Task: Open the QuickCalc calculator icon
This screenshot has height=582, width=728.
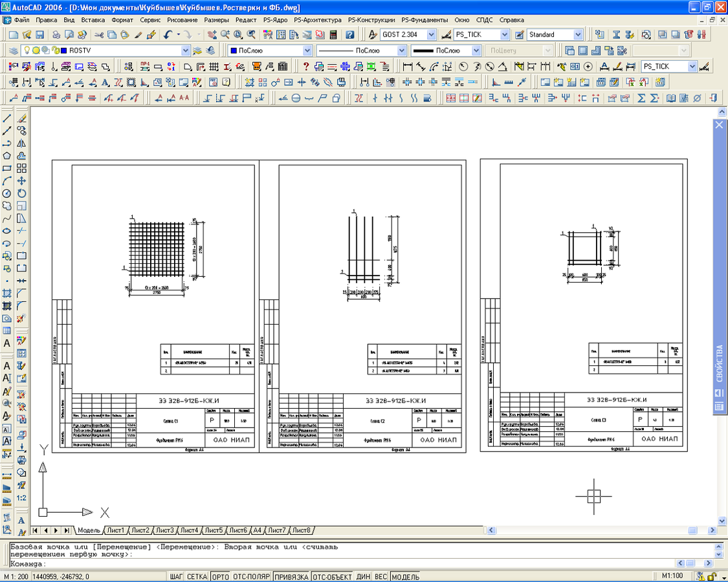Action: (333, 35)
